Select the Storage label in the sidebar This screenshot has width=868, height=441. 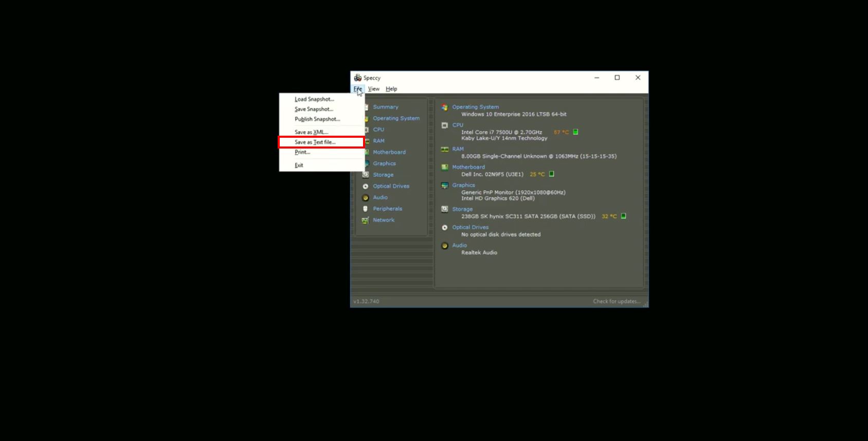click(383, 175)
